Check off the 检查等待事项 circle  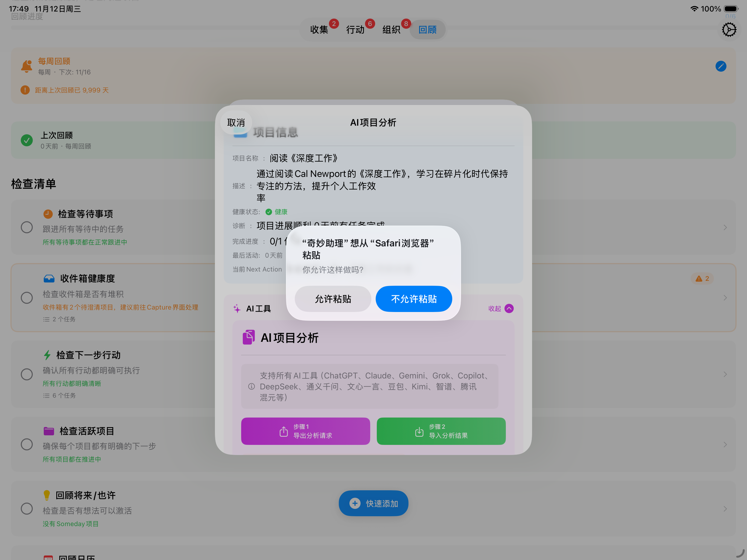click(x=27, y=227)
